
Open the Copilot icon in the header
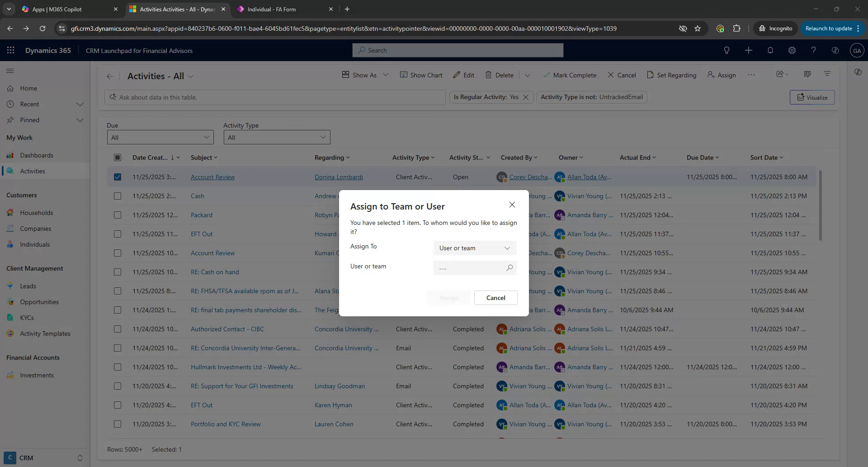tap(835, 50)
